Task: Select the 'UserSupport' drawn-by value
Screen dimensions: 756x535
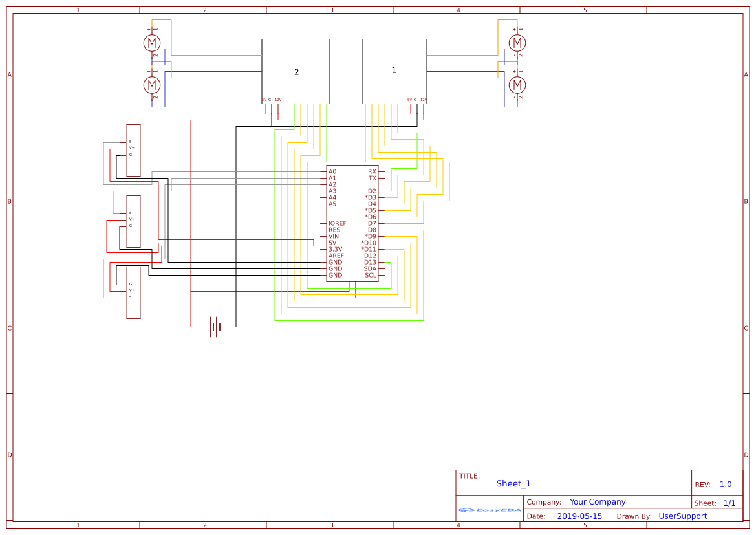Action: [683, 516]
